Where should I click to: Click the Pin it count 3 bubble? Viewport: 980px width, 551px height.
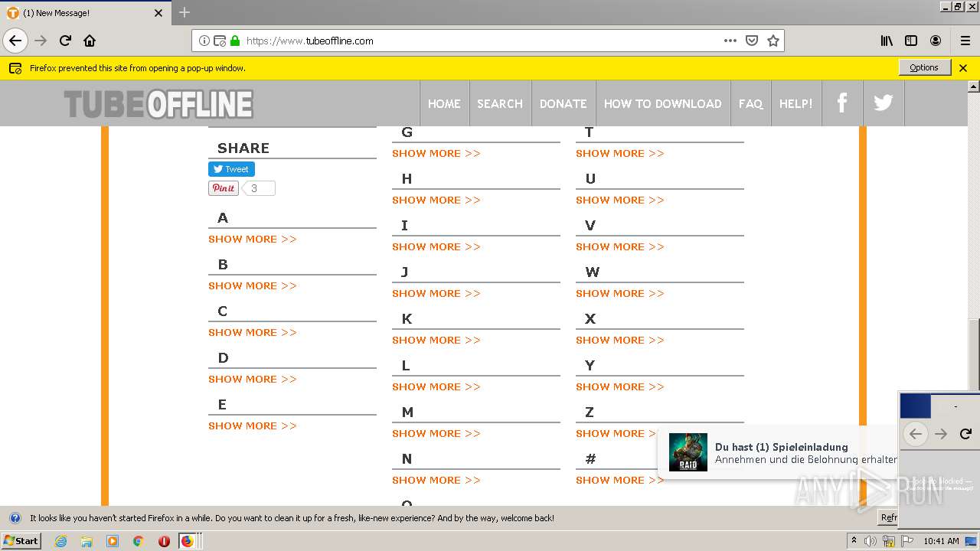coord(258,188)
